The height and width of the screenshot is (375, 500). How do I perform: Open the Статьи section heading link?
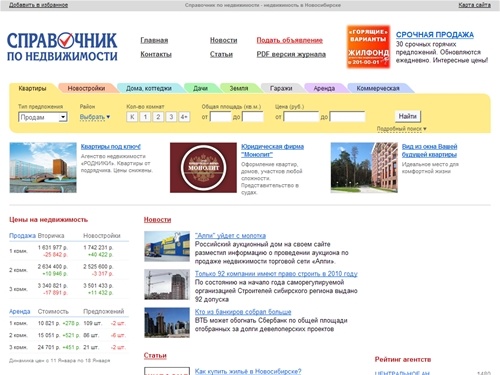coord(155,356)
